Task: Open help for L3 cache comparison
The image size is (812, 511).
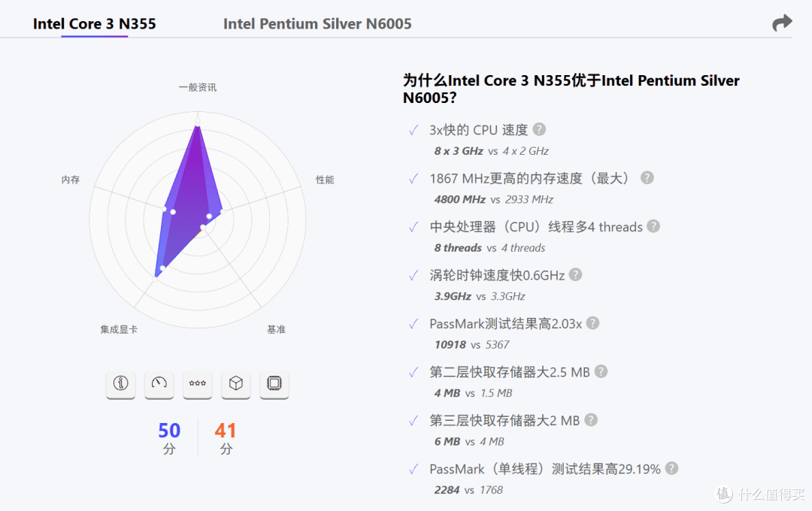Action: pos(591,420)
